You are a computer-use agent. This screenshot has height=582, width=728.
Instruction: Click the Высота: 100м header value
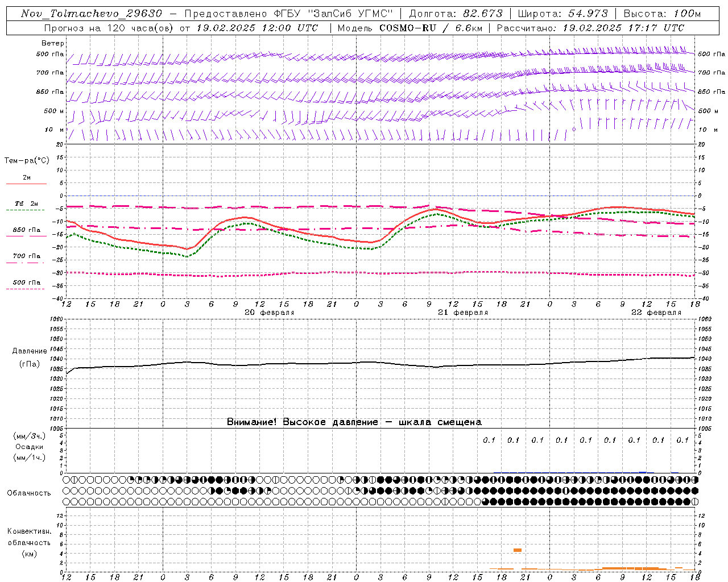662,14
